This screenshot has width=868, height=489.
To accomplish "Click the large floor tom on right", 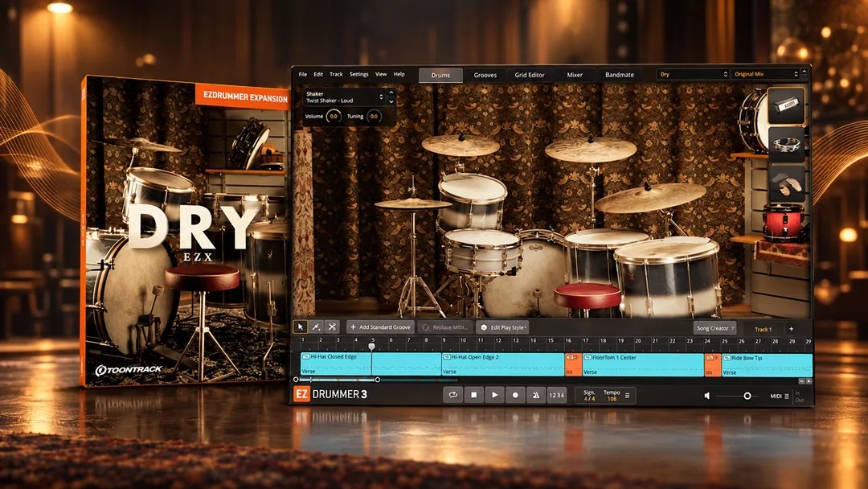I will (669, 275).
